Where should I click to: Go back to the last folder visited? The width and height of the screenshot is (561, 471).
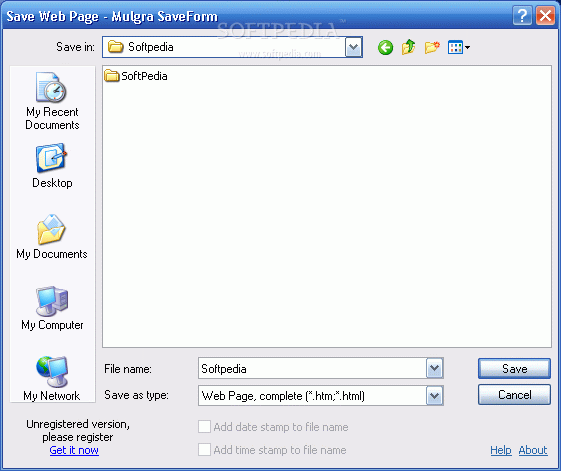(x=385, y=47)
